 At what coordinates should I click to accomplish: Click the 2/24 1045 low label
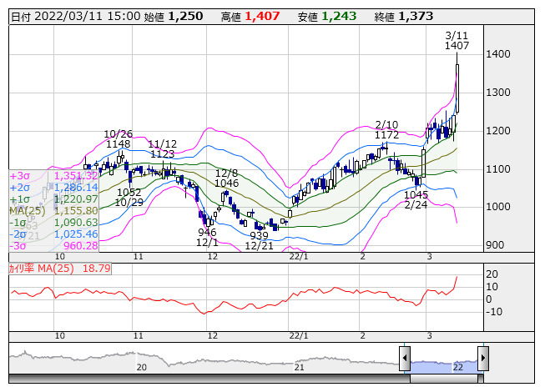[416, 199]
